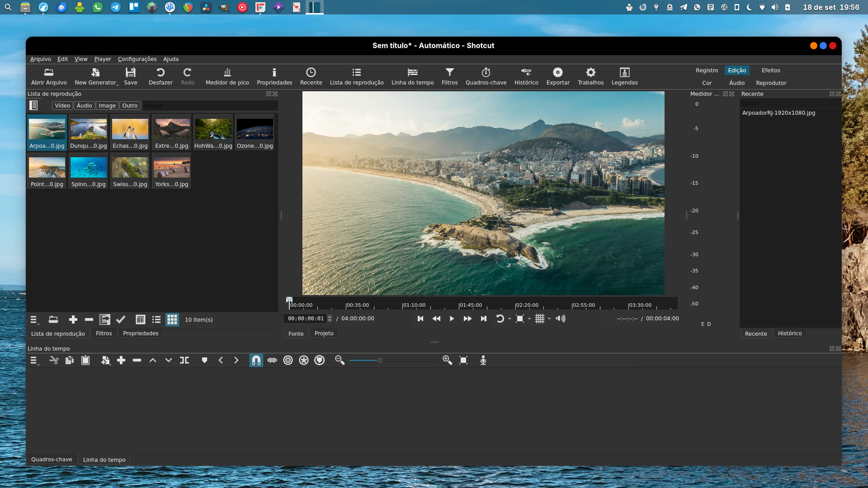Open Filtros from the main toolbar
Screen dimensions: 868x488
pos(449,76)
